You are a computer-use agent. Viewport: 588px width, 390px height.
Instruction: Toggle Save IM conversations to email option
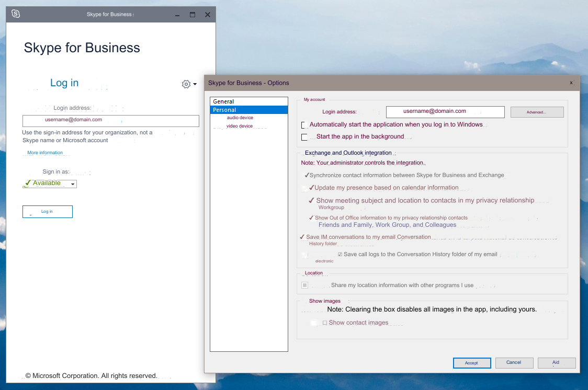coord(302,237)
